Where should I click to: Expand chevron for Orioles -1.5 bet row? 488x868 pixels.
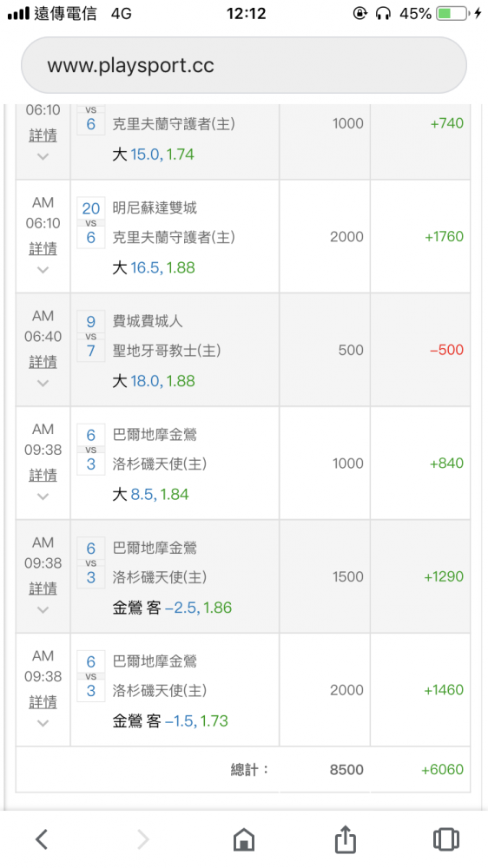click(43, 723)
